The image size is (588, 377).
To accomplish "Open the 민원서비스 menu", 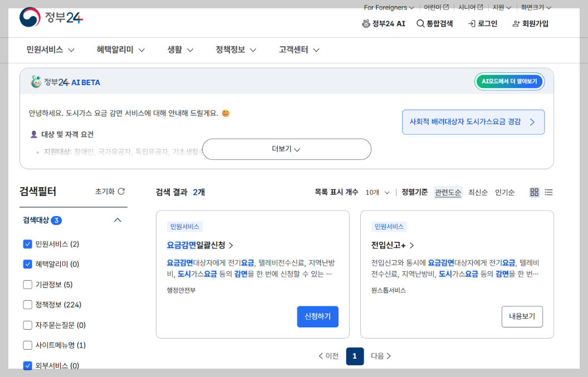I will [x=50, y=50].
